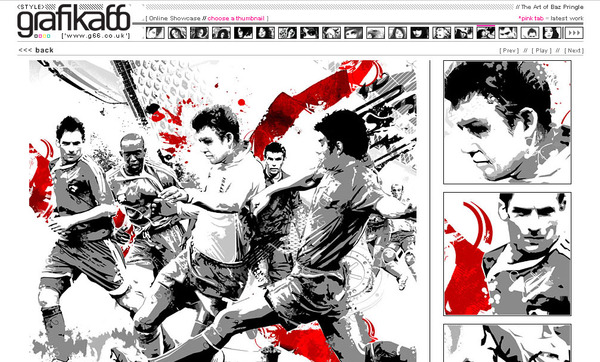Click the '<STYLE>' label above the logo

click(x=31, y=7)
